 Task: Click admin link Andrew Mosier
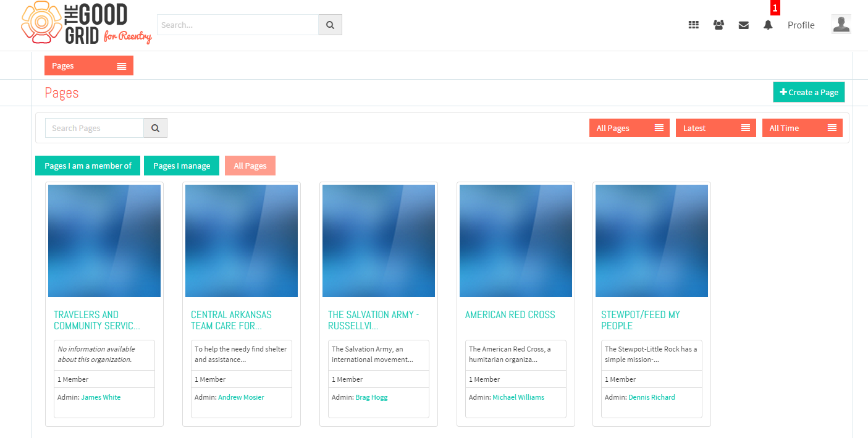click(241, 397)
